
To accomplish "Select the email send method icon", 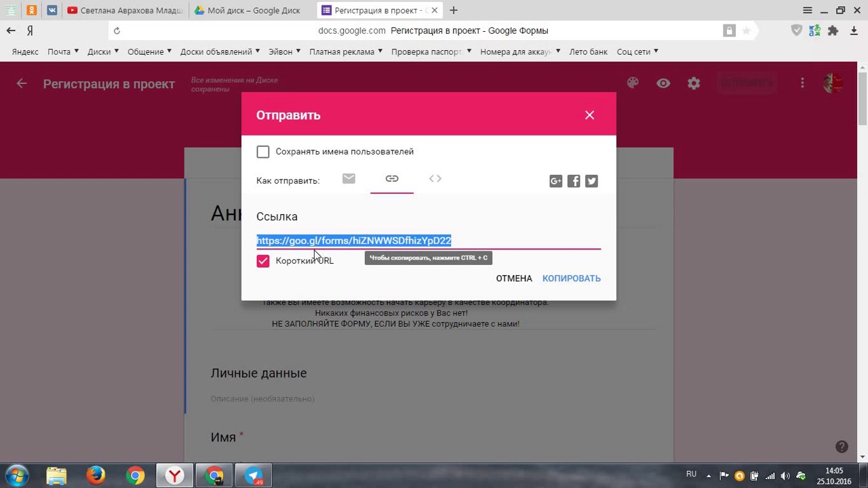I will pyautogui.click(x=349, y=178).
